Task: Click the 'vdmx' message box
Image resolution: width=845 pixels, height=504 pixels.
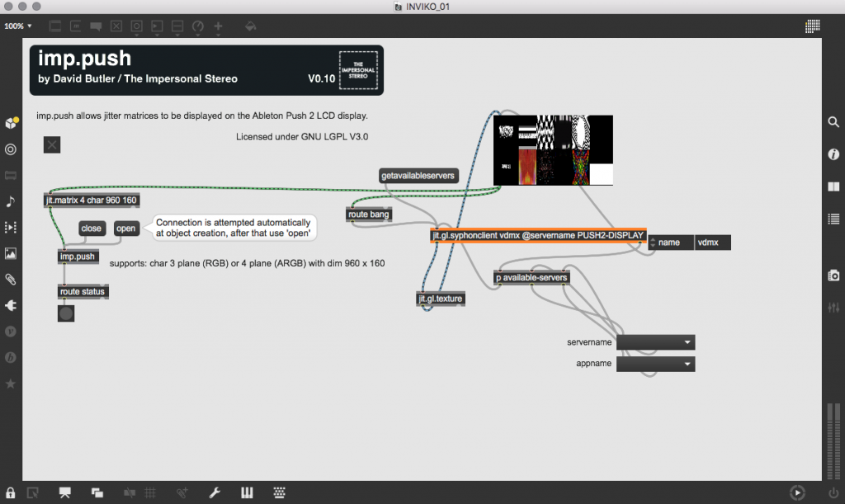Action: pyautogui.click(x=712, y=243)
